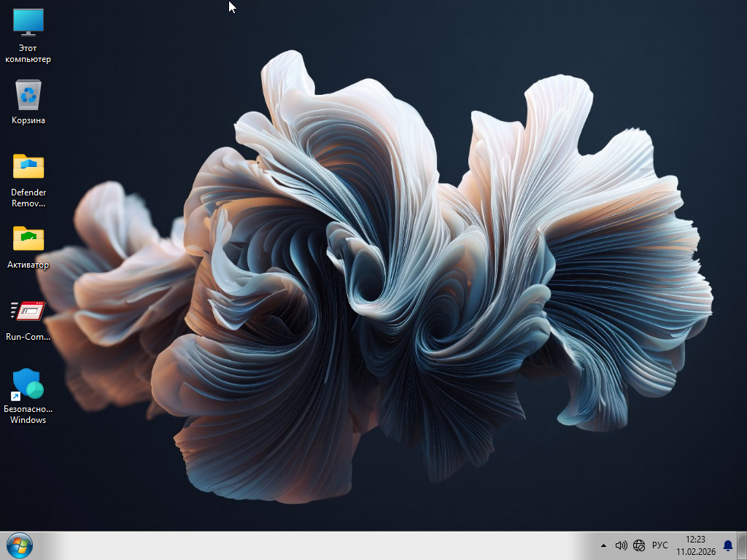Screen dimensions: 747x560
Task: Select the Активатор folder icon
Action: coord(28,238)
